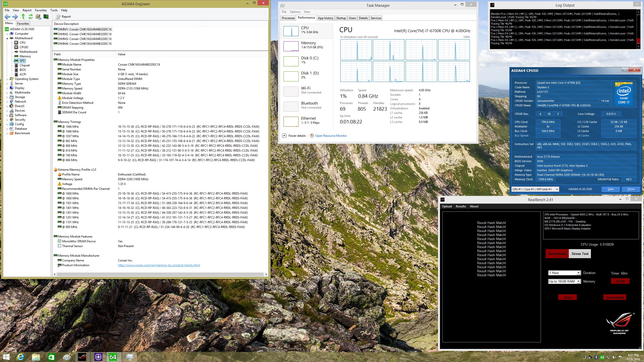Click the Log Output vertical scrollbar
Screen dimensions: 644x362
(x=638, y=29)
